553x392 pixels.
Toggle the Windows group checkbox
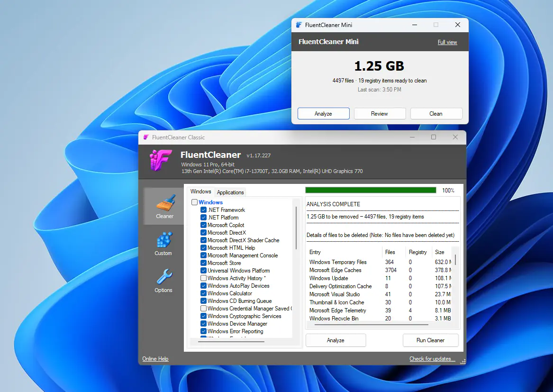194,202
